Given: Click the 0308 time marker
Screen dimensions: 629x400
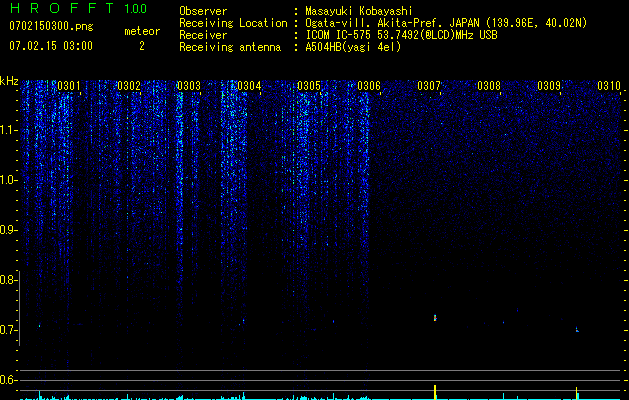Looking at the screenshot, I should coord(489,86).
